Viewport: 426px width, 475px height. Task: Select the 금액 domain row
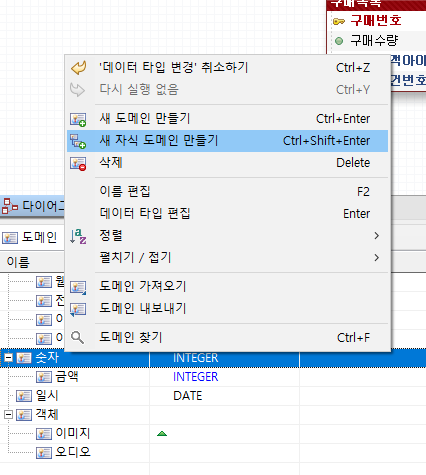pyautogui.click(x=213, y=377)
